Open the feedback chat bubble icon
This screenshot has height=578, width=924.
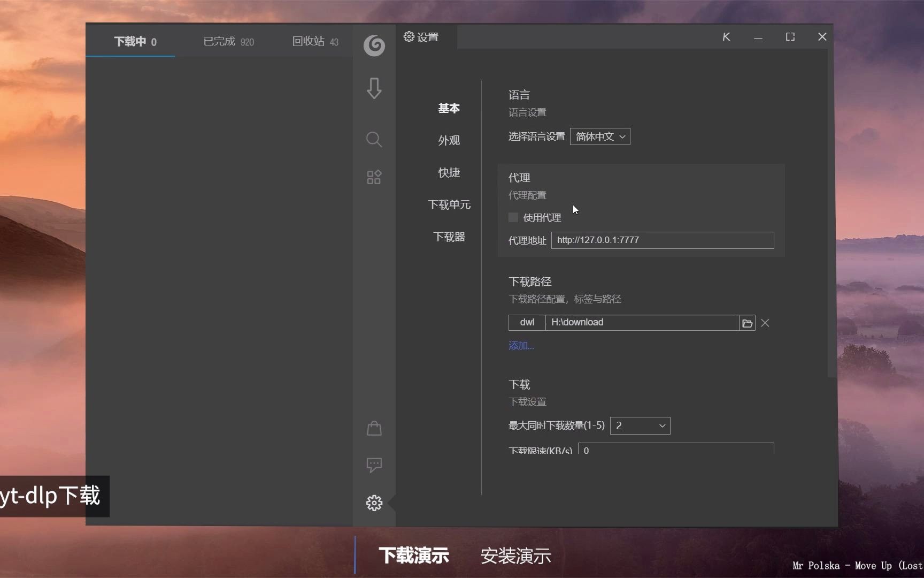374,465
